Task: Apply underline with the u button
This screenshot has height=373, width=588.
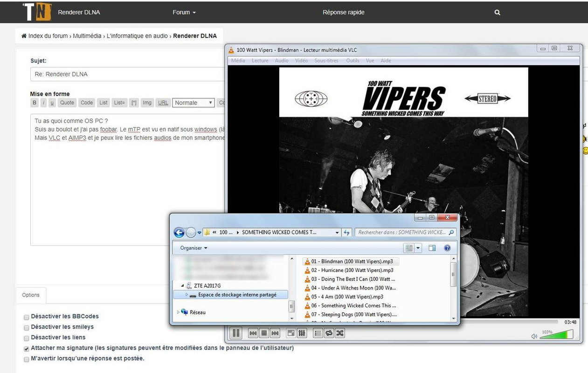Action: pos(52,103)
